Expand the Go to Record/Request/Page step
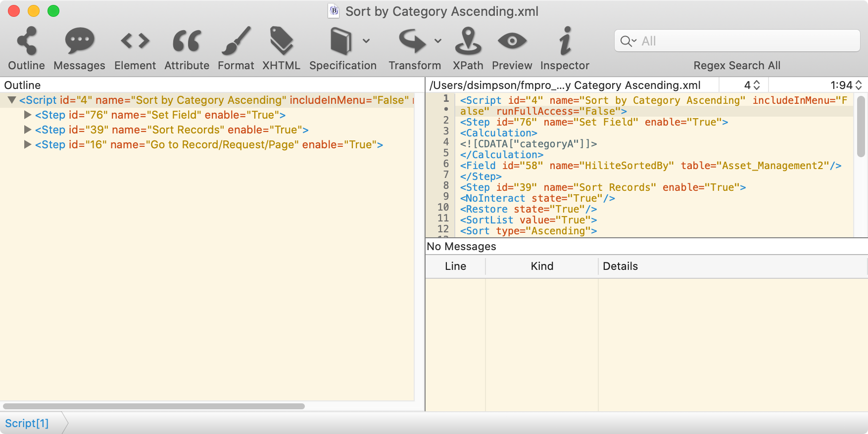This screenshot has height=434, width=868. pos(28,145)
